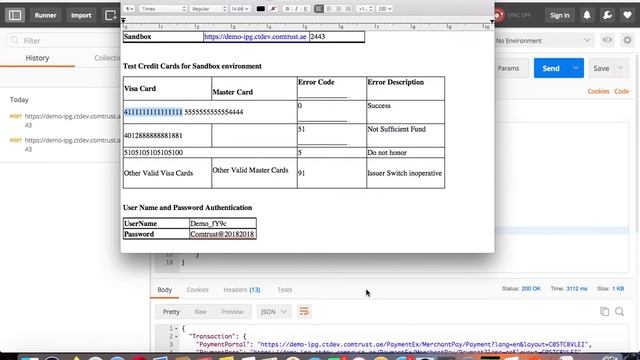Open No Environment dropdown
Screen dimensions: 640x360
coord(543,40)
